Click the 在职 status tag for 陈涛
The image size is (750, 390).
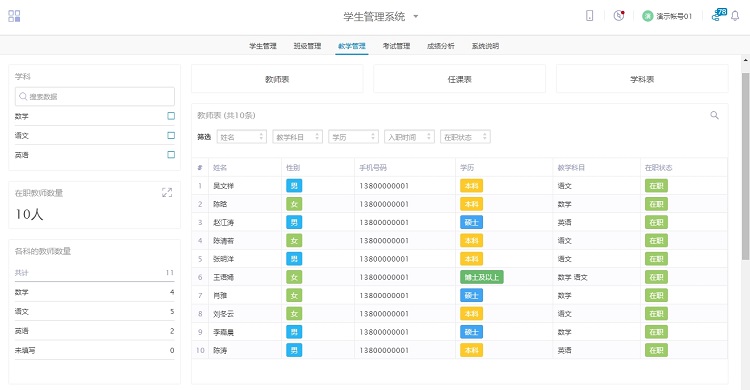pos(656,350)
